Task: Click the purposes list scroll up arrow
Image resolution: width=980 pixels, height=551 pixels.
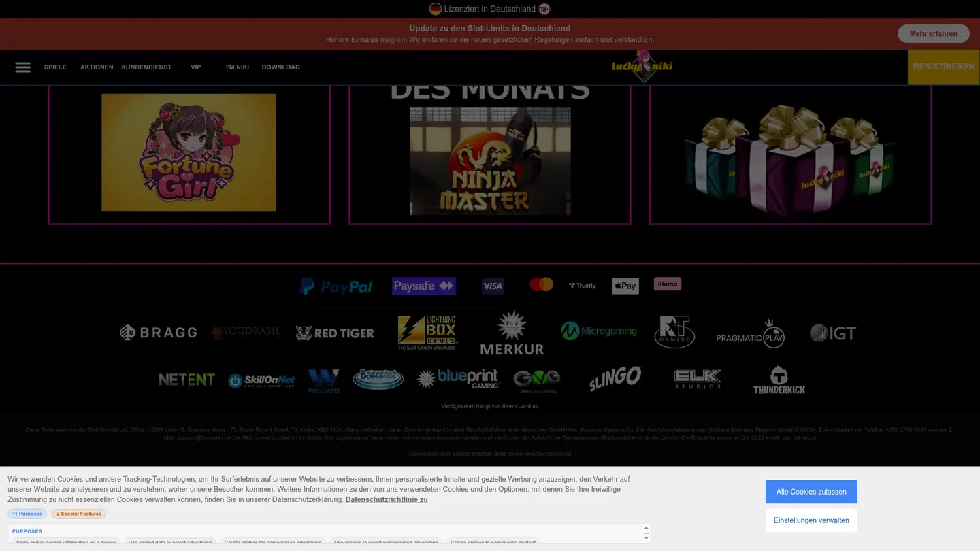Action: point(646,529)
